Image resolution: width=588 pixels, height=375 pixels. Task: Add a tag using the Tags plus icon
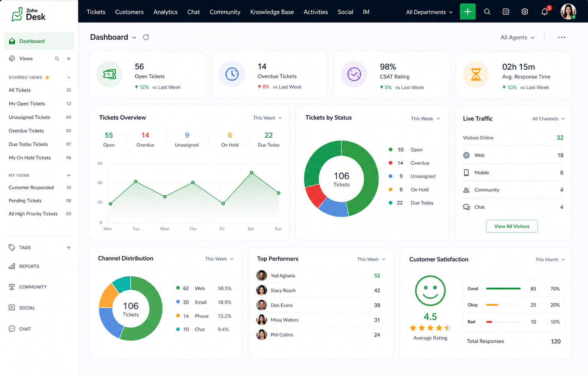click(69, 248)
